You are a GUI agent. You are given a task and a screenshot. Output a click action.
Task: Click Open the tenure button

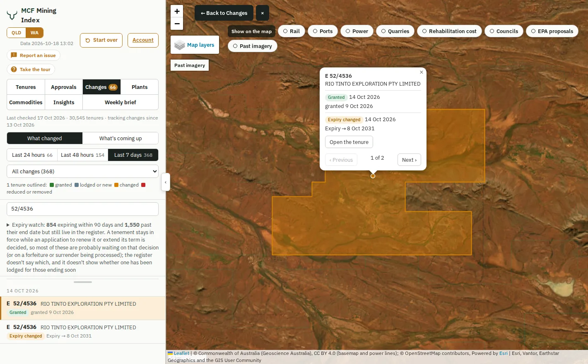pyautogui.click(x=349, y=142)
